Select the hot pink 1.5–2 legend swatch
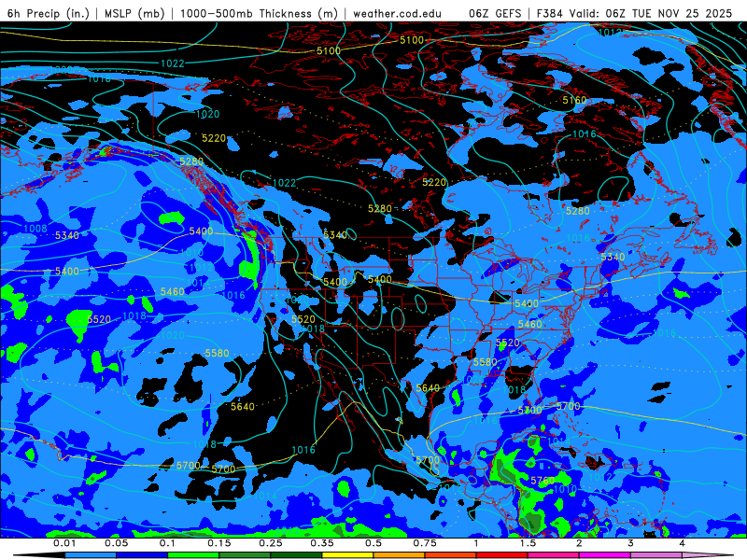The height and width of the screenshot is (560, 747). tap(554, 555)
